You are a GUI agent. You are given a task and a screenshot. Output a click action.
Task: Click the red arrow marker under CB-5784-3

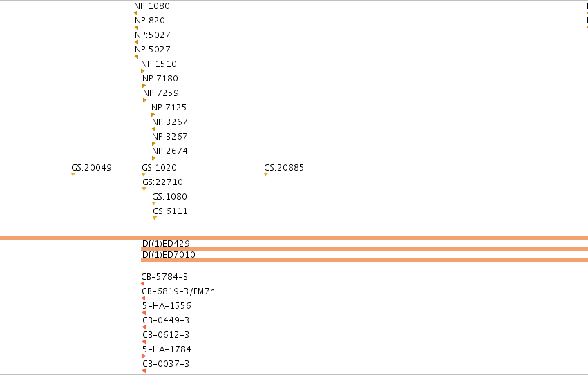point(142,284)
